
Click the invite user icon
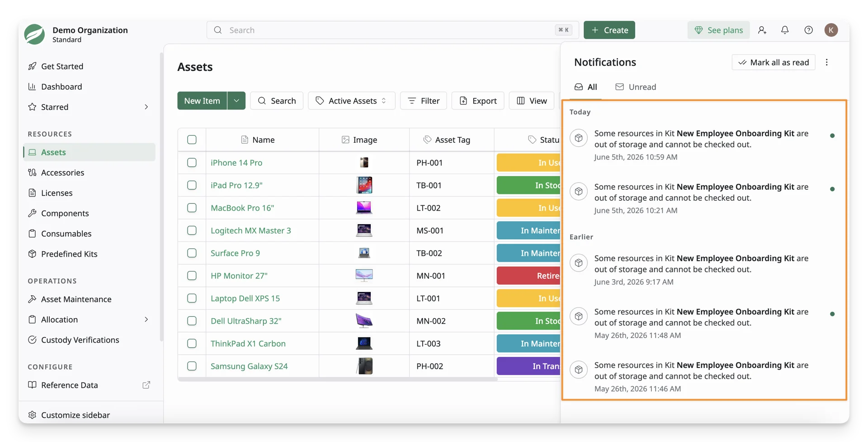pyautogui.click(x=762, y=30)
